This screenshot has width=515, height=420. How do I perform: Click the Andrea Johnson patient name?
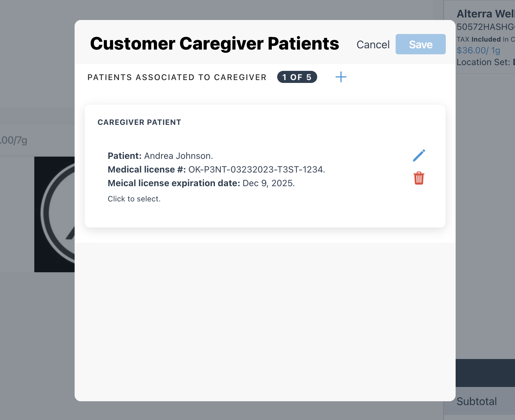(x=178, y=156)
